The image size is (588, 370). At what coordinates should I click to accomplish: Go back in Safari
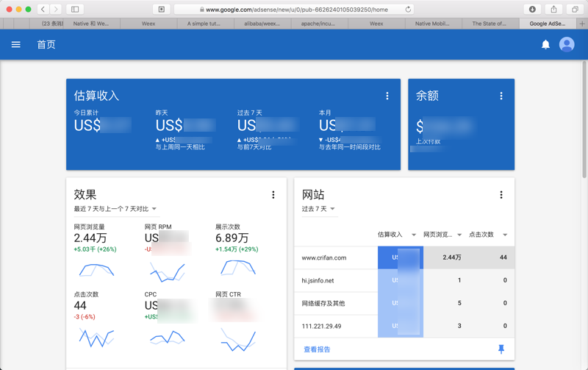[43, 10]
